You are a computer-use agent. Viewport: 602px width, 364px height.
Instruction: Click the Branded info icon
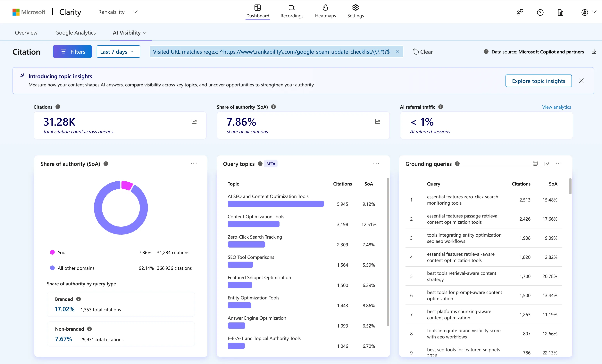(79, 299)
